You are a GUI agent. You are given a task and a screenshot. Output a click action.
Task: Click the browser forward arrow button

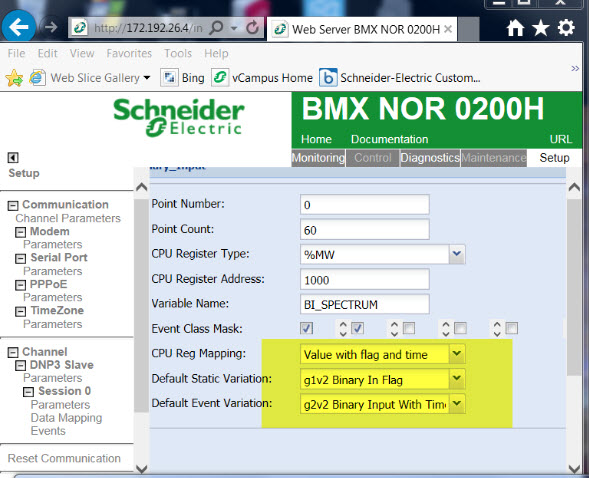50,27
